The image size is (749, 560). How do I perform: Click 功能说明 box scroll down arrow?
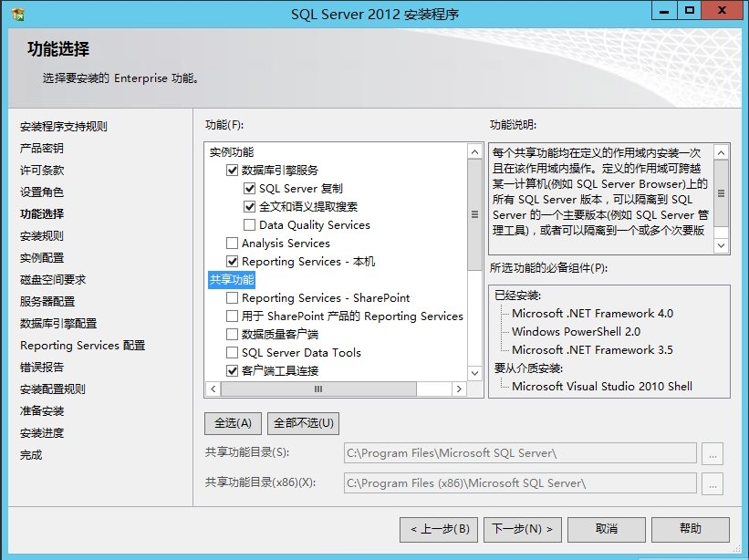point(722,245)
